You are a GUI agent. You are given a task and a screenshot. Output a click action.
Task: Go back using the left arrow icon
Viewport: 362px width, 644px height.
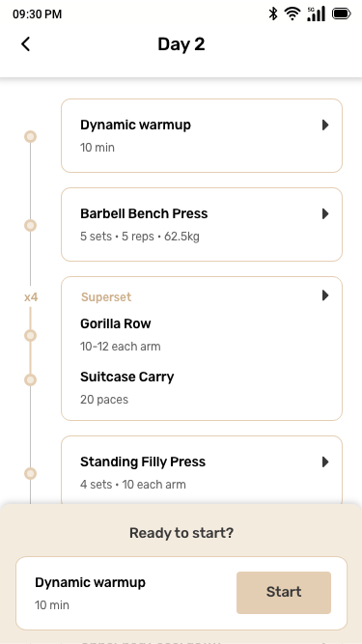coord(25,44)
